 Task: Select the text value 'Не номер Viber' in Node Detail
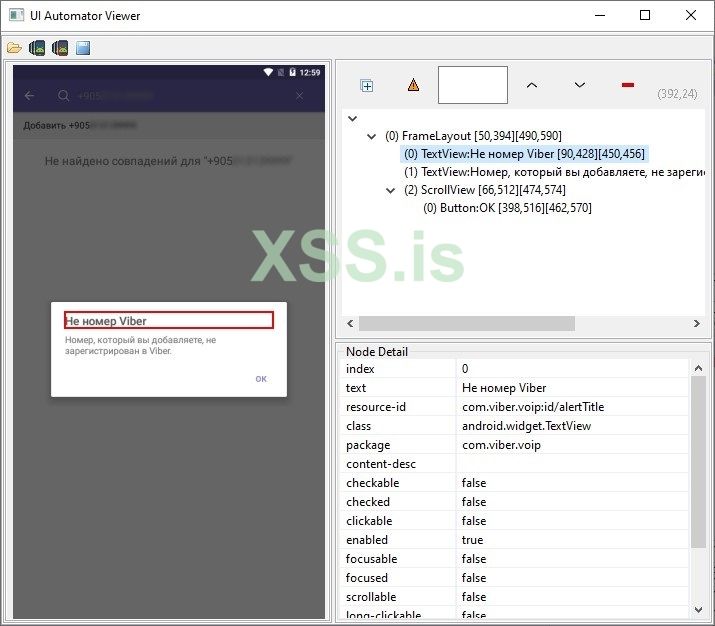click(504, 388)
